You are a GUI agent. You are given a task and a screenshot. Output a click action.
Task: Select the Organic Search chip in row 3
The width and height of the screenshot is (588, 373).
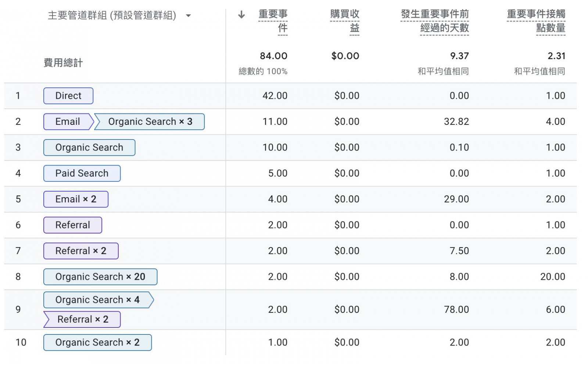point(89,148)
